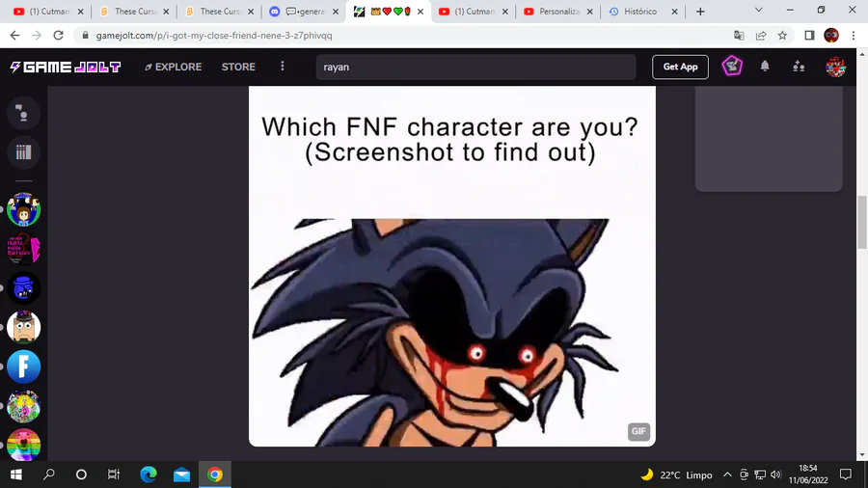
Task: Click the Get App button
Action: (680, 67)
